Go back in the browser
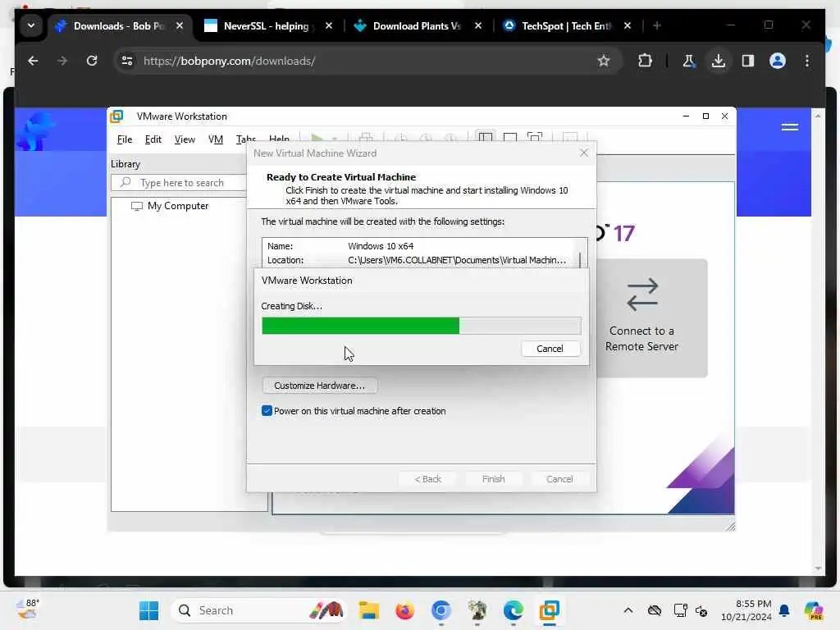This screenshot has height=630, width=840. coord(33,61)
